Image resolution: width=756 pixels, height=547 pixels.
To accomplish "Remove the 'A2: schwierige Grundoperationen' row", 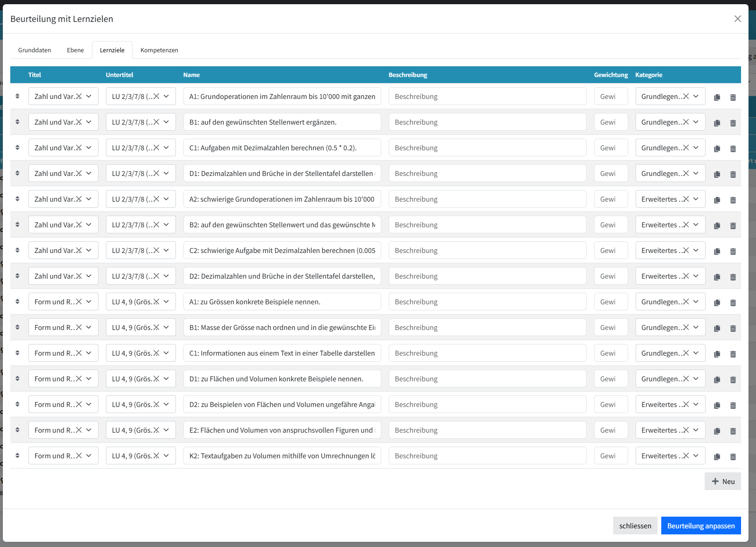I will point(733,200).
